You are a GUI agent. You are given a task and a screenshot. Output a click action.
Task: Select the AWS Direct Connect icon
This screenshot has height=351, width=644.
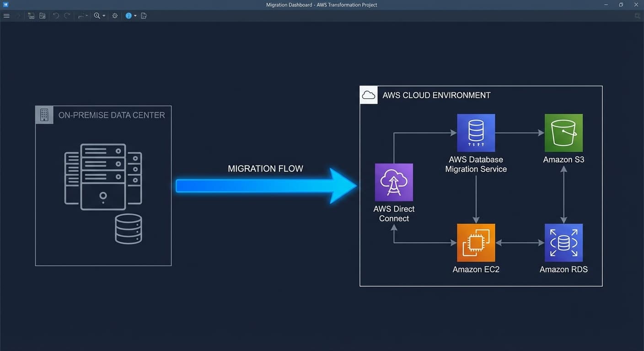394,182
